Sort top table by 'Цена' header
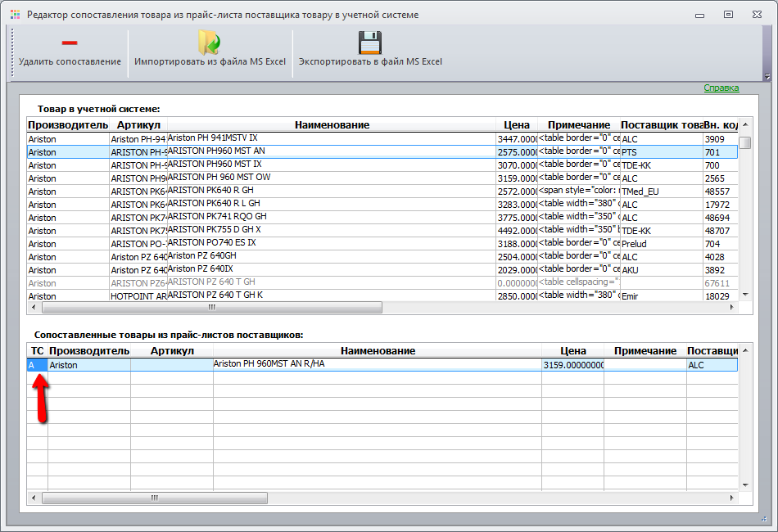Screen dimensions: 778x532 (x=517, y=125)
